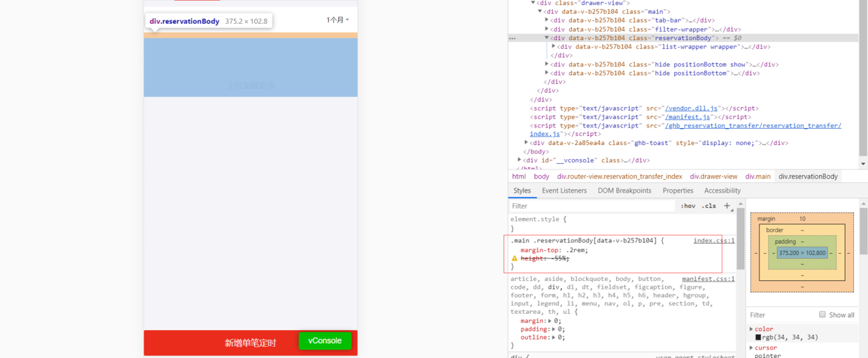The image size is (868, 358).
Task: Open the index.css:1 source link
Action: 714,240
